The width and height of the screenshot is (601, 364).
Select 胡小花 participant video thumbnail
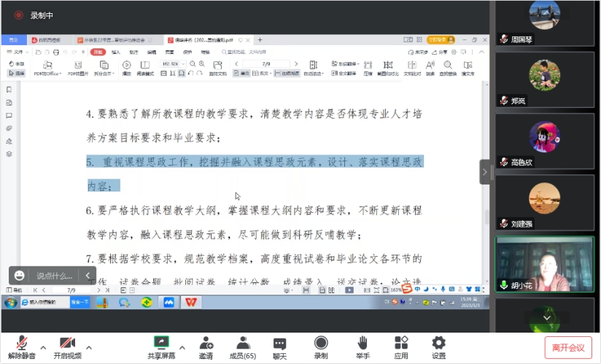pos(544,264)
